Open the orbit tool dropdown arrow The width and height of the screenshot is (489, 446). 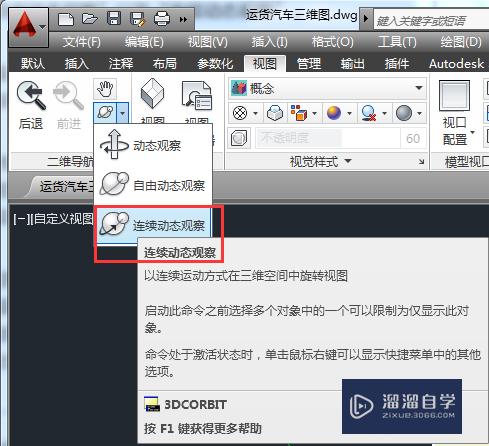[122, 113]
